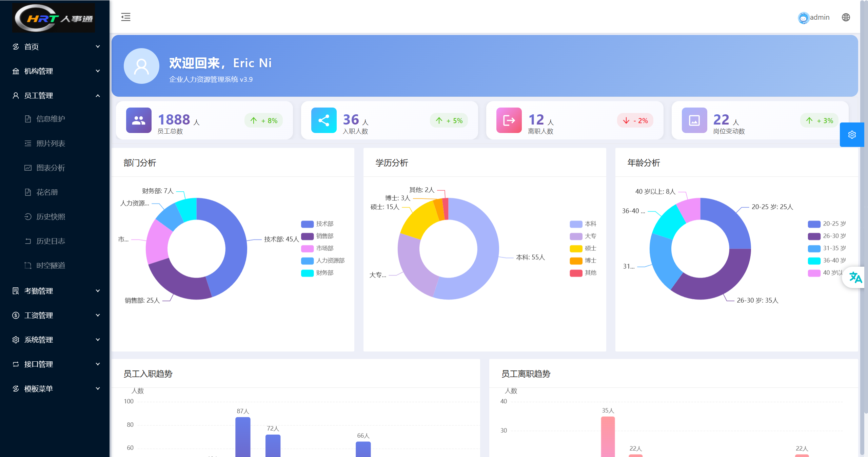This screenshot has height=457, width=868.
Task: Click the 历史快照 history icon
Action: click(x=28, y=216)
